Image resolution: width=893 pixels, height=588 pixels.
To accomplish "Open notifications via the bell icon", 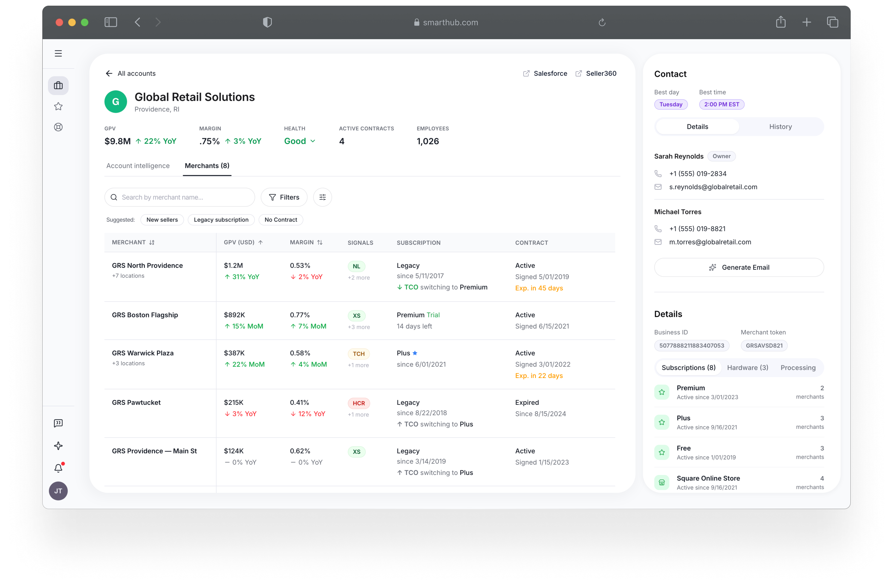I will point(58,468).
